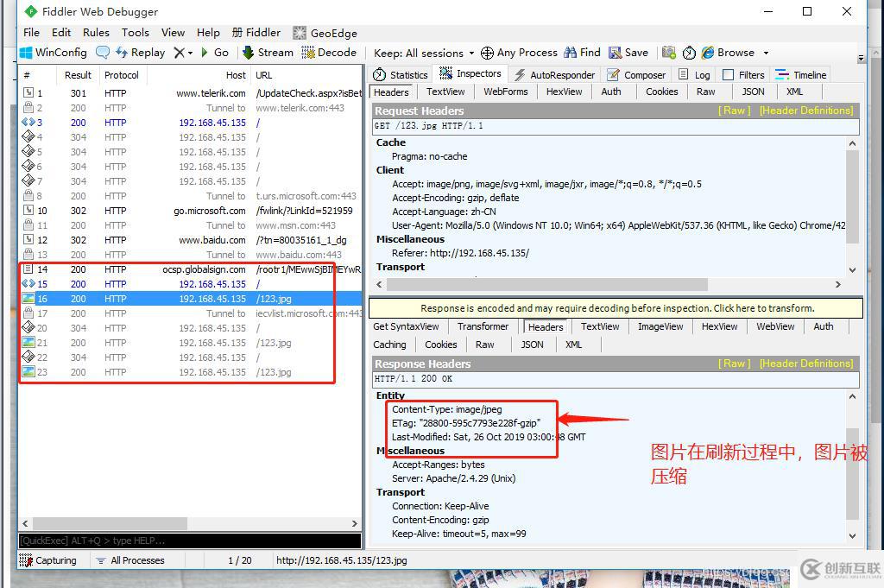This screenshot has height=588, width=884.
Task: Open the File menu
Action: point(32,33)
